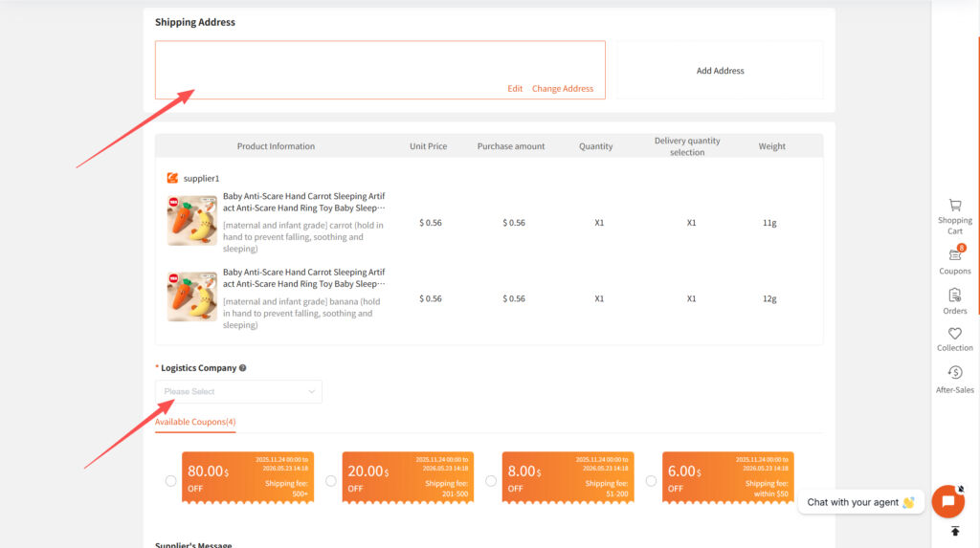
Task: Click the Edit address link
Action: 515,89
